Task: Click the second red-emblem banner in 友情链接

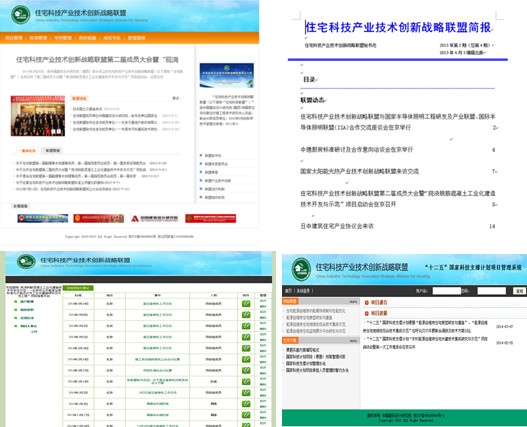Action: pyautogui.click(x=98, y=219)
